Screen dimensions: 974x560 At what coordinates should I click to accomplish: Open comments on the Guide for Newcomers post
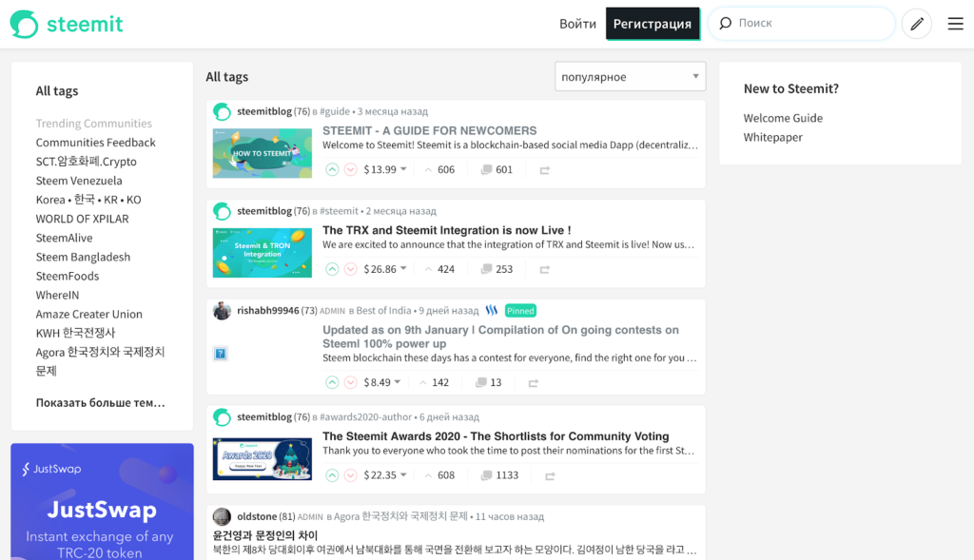(497, 170)
